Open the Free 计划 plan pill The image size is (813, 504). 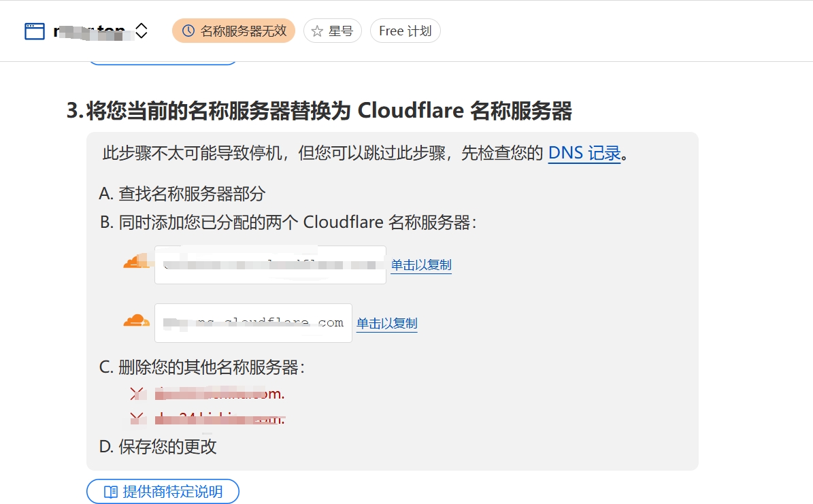pyautogui.click(x=405, y=31)
